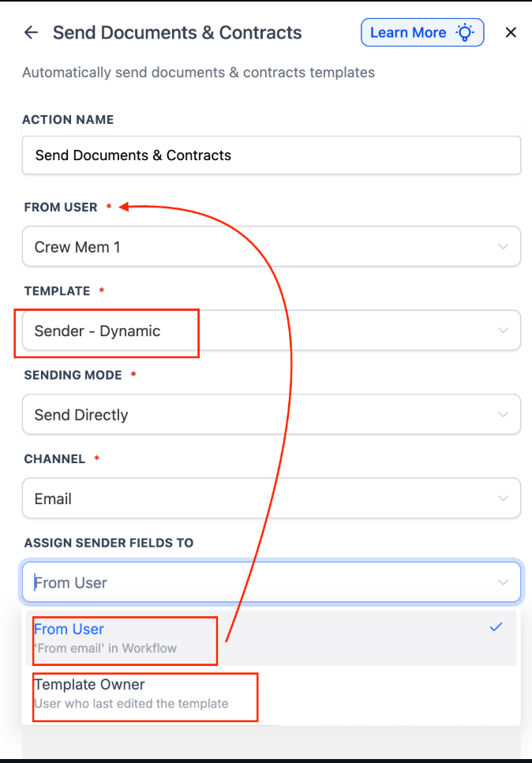532x763 pixels.
Task: Open the Sending Mode dropdown
Action: click(271, 415)
